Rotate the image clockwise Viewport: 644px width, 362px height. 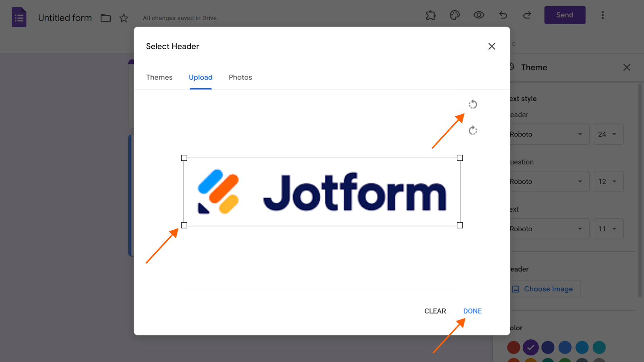pos(473,130)
